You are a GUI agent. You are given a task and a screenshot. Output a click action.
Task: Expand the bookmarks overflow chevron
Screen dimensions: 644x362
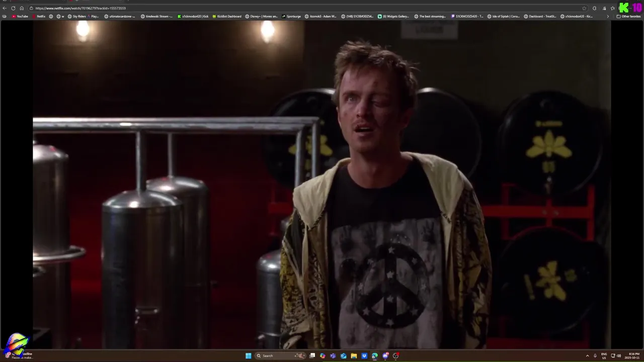tap(608, 16)
